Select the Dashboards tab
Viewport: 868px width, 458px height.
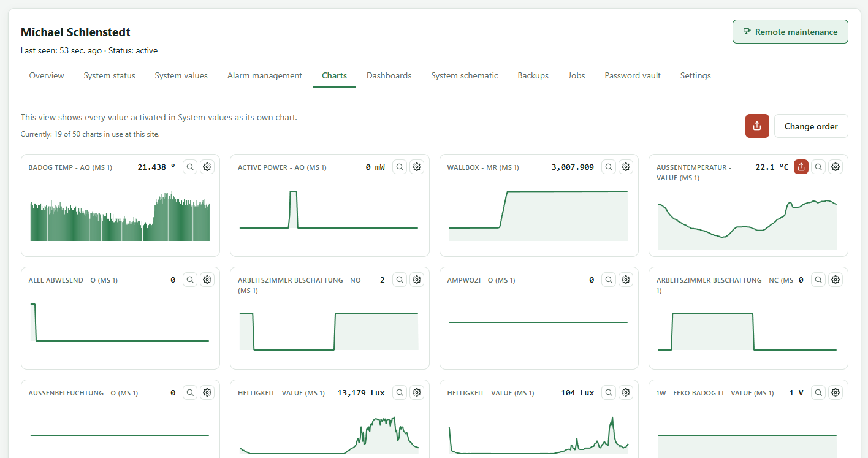tap(389, 75)
